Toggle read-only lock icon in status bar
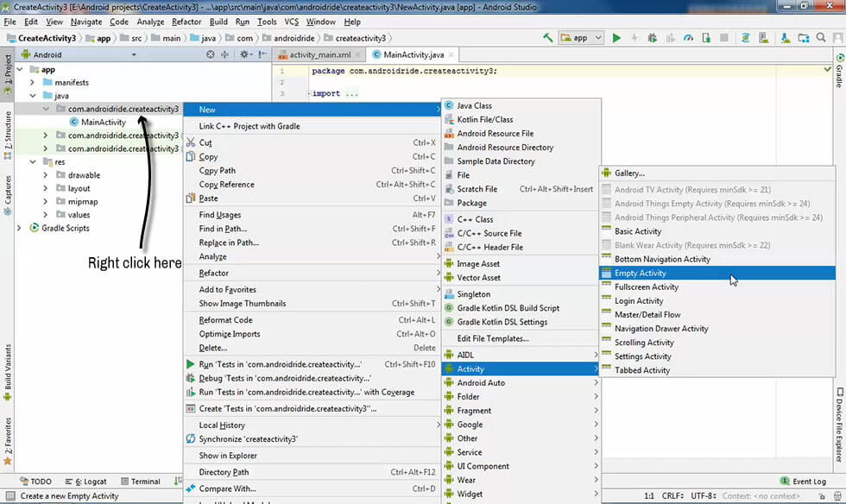Image resolution: width=846 pixels, height=504 pixels. tap(821, 496)
